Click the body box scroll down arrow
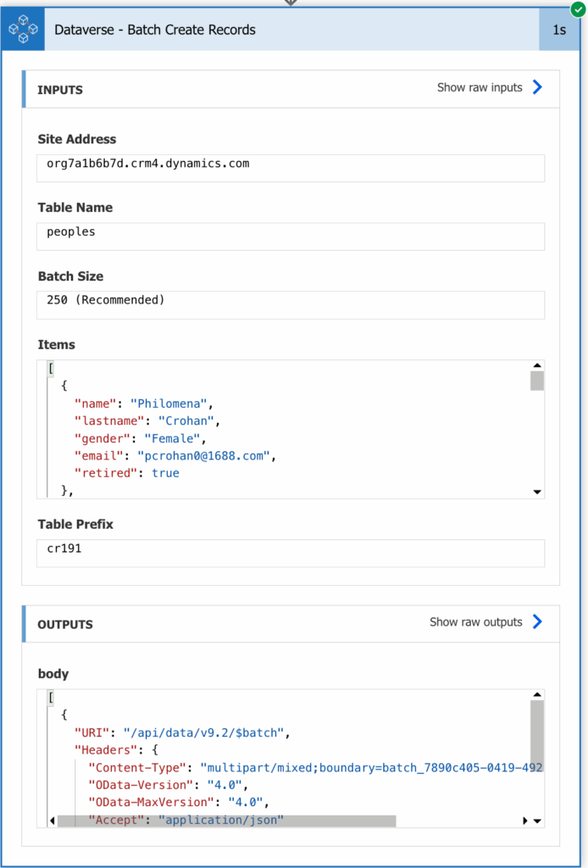The width and height of the screenshot is (588, 868). (536, 821)
